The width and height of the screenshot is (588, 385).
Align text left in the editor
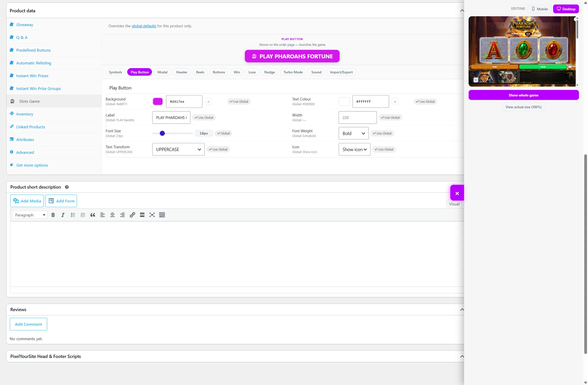click(x=103, y=215)
